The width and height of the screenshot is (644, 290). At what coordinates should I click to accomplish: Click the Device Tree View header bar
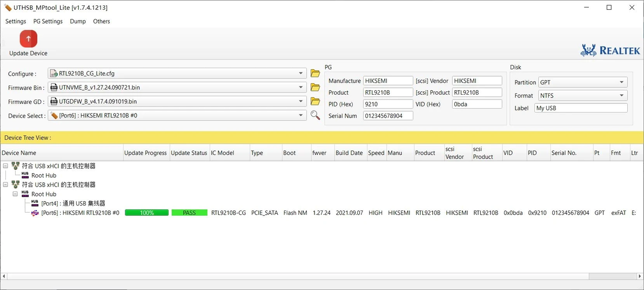click(x=322, y=137)
